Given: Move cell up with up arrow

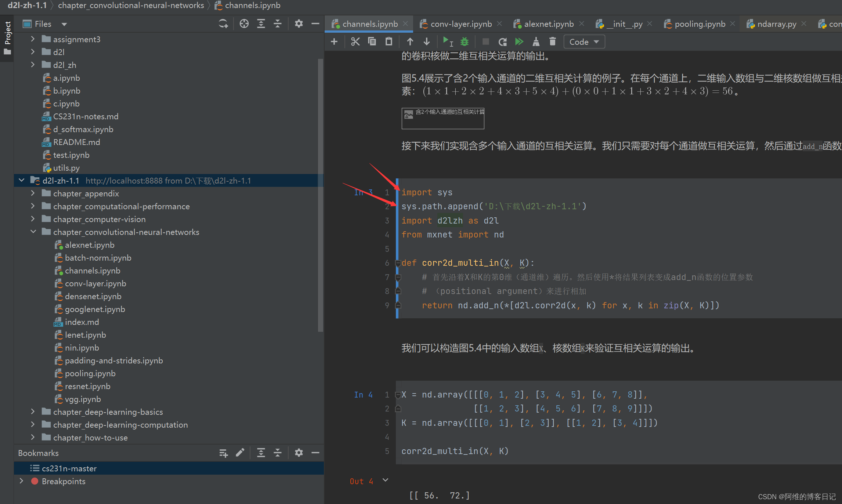Looking at the screenshot, I should tap(410, 42).
